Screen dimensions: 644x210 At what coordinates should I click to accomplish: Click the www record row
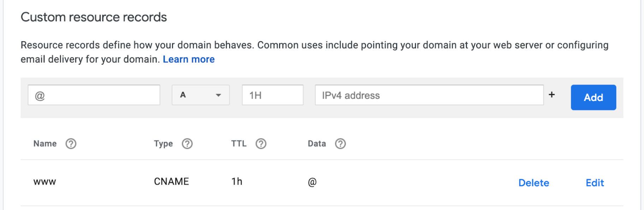pos(45,181)
